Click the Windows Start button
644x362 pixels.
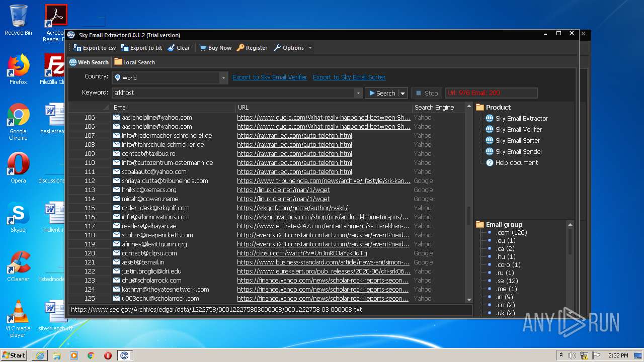(14, 355)
